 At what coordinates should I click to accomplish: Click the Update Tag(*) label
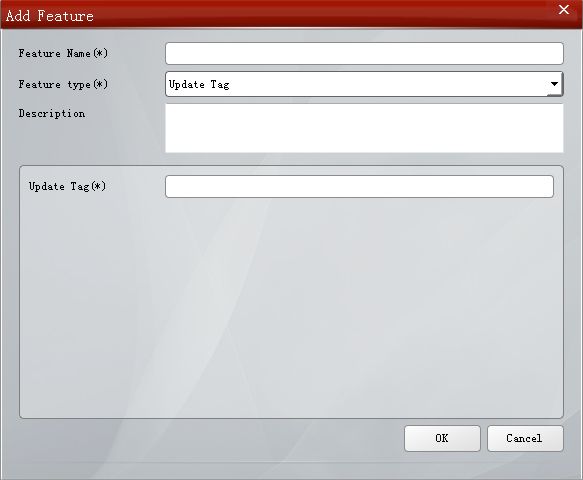click(67, 186)
